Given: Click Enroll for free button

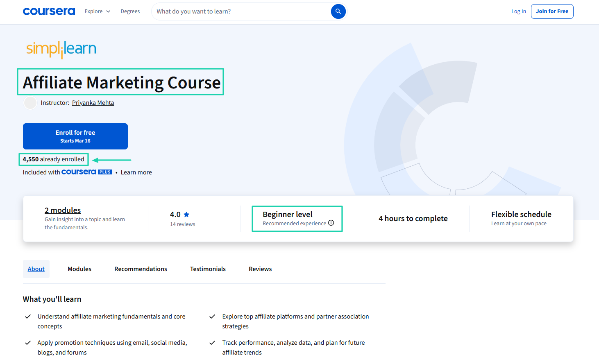Looking at the screenshot, I should [x=75, y=136].
